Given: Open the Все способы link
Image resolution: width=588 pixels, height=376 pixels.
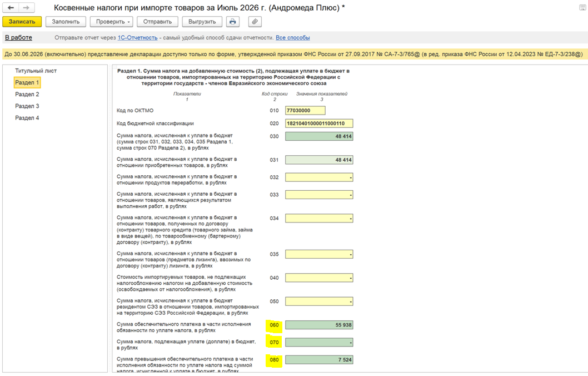Looking at the screenshot, I should point(293,37).
